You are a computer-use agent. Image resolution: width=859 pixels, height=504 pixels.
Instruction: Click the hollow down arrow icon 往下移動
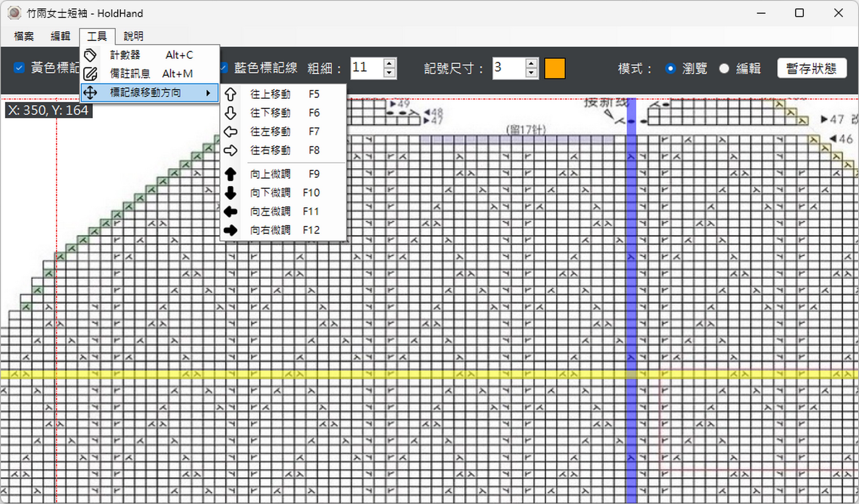pyautogui.click(x=230, y=113)
